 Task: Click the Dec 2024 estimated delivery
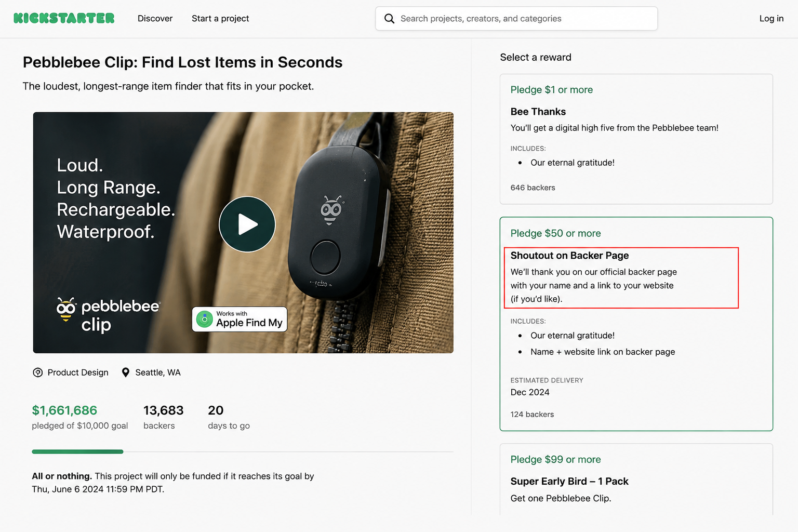point(530,392)
